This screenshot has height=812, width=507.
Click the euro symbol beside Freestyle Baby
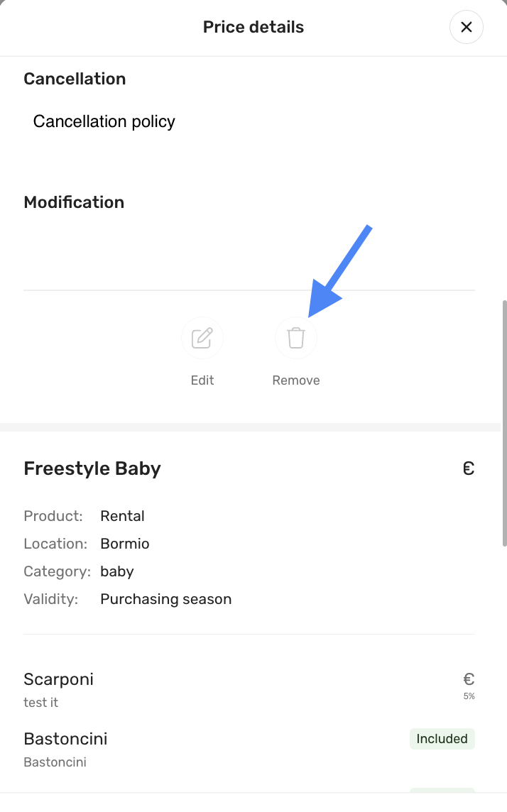[469, 468]
